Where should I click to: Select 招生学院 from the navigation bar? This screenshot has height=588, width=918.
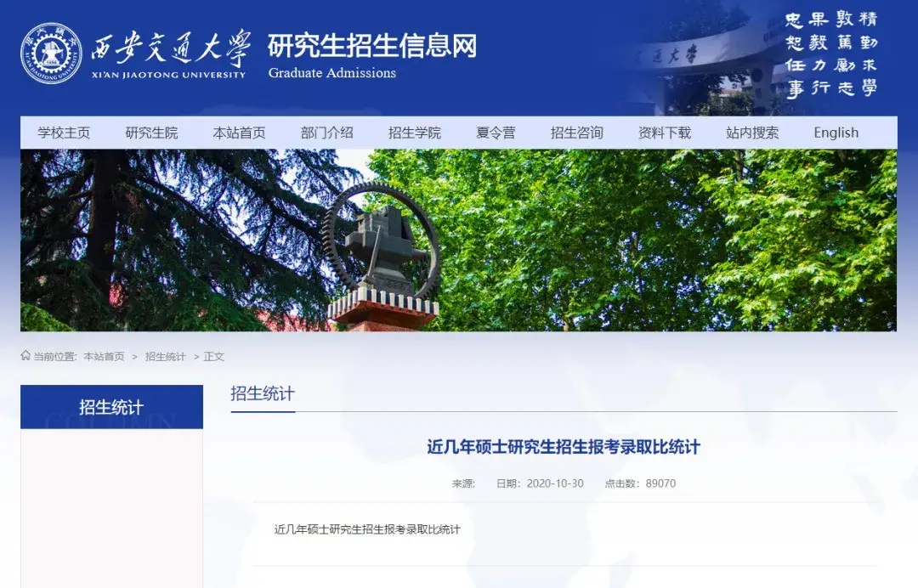(414, 132)
